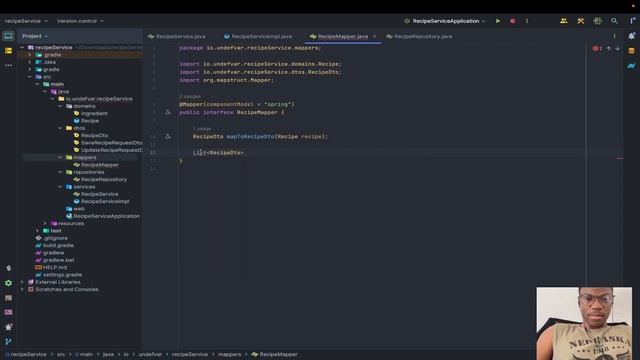Viewport: 640px width, 360px height.
Task: Open Notifications bell in right sidebar
Action: coord(631,36)
